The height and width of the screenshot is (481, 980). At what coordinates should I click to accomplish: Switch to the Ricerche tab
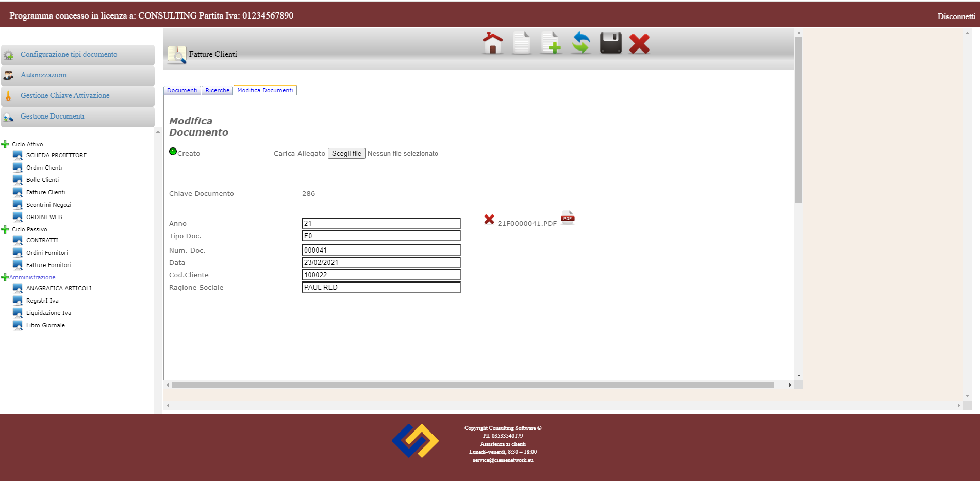pos(217,90)
